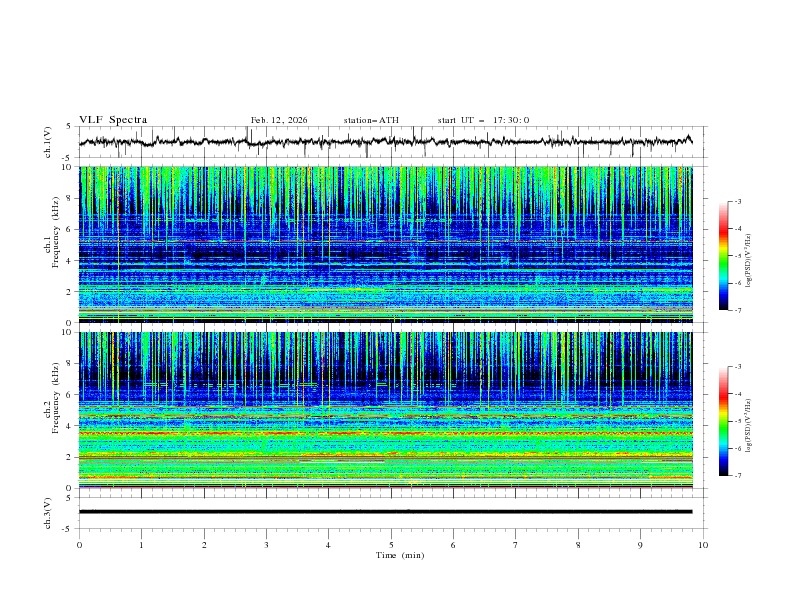
Task: Click the "4" kHz tick of ch.2 spectrogram
Action: click(x=71, y=426)
